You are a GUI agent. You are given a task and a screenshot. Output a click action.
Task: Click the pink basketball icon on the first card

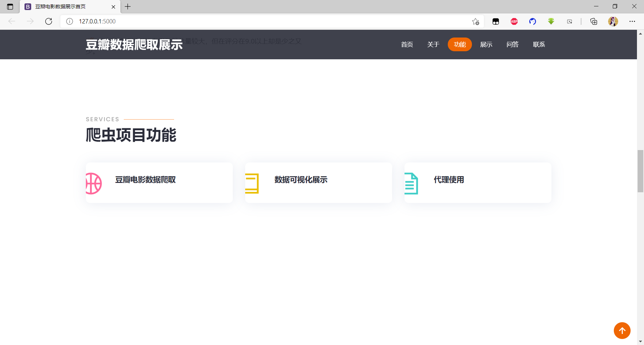click(x=94, y=184)
